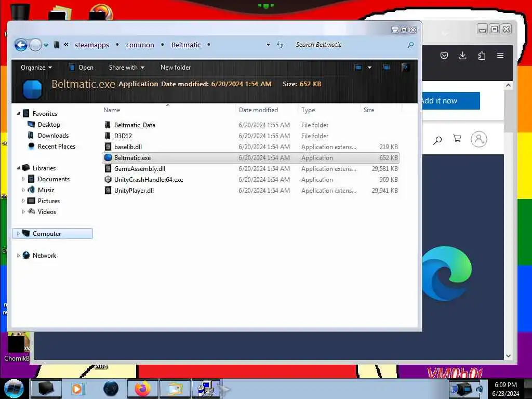Open the Windows Start menu
The height and width of the screenshot is (399, 532).
click(x=14, y=389)
